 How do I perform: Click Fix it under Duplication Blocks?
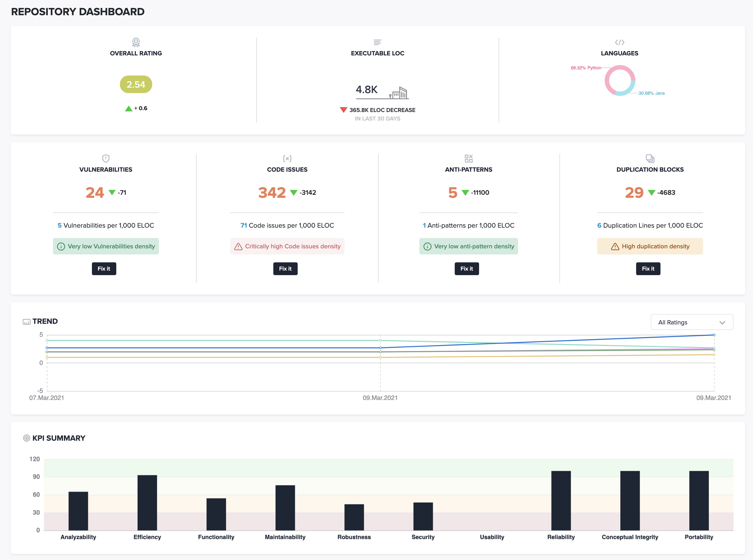pyautogui.click(x=648, y=268)
